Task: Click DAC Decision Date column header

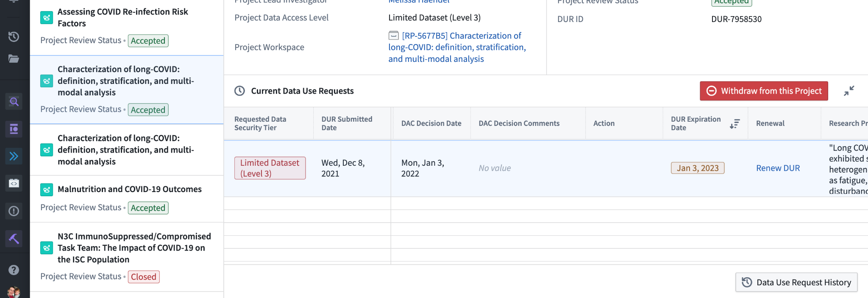Action: (x=431, y=123)
